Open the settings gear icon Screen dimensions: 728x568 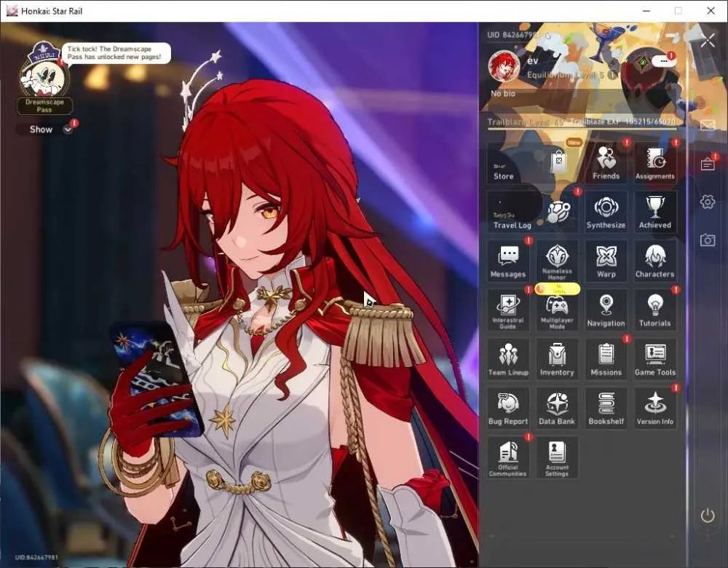pos(708,202)
